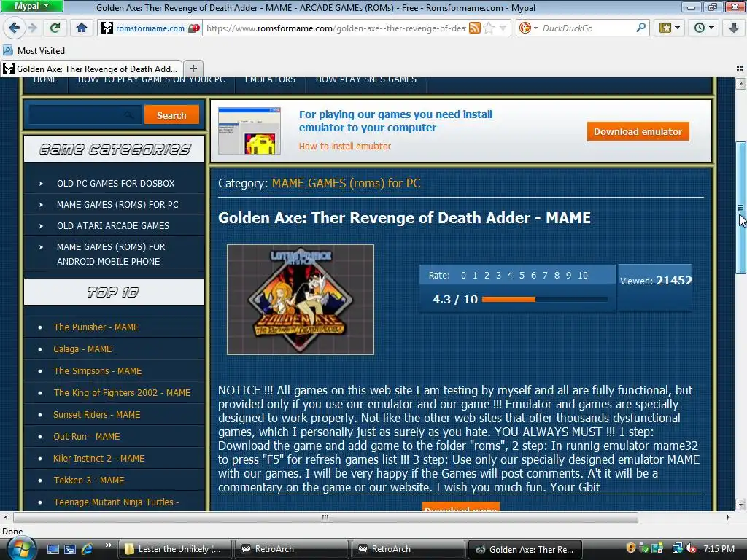Rate the game 0
This screenshot has width=747, height=560.
coord(463,275)
